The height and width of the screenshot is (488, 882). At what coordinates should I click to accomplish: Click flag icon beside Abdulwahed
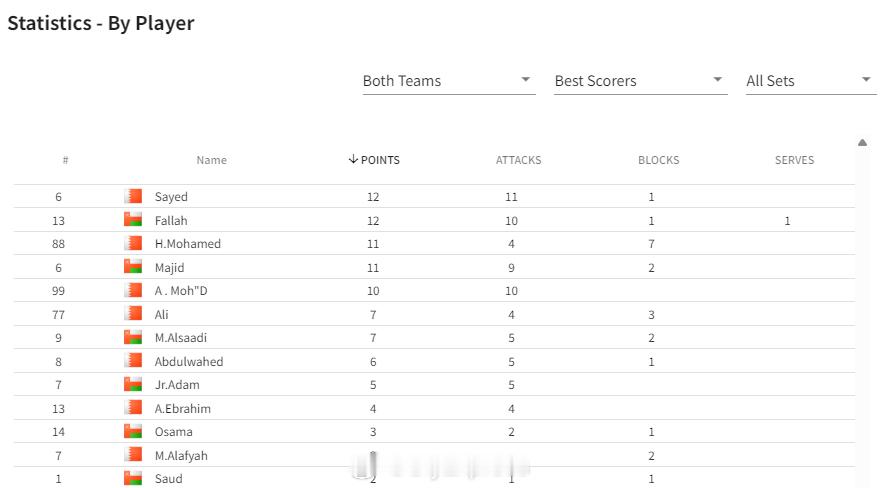coord(133,361)
